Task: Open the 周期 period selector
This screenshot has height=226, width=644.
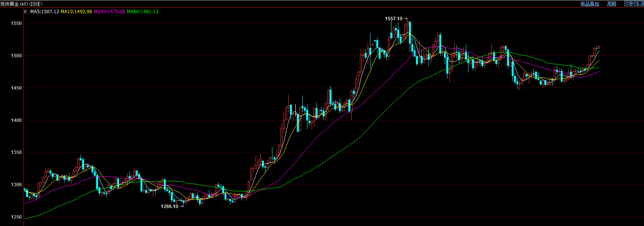Action: click(x=611, y=4)
